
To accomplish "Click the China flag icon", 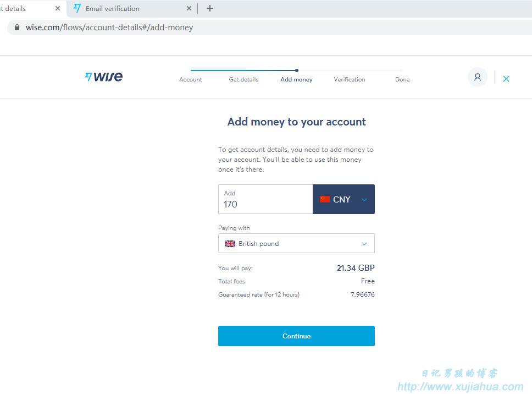I will pyautogui.click(x=325, y=199).
